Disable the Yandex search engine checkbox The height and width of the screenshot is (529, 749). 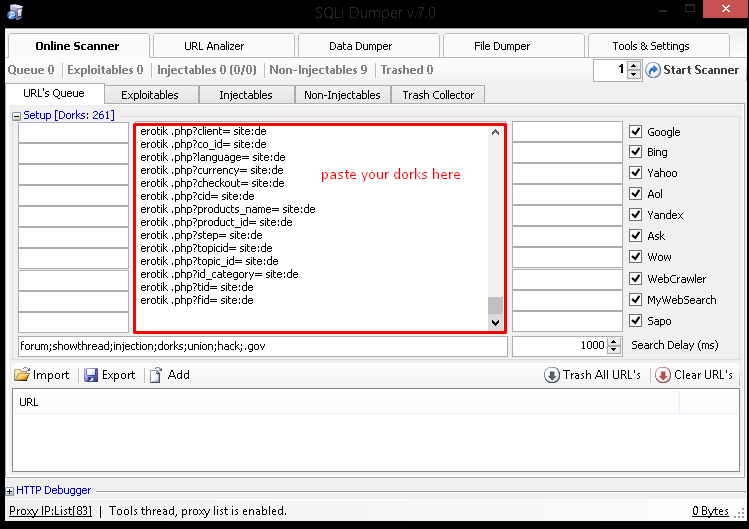point(636,215)
